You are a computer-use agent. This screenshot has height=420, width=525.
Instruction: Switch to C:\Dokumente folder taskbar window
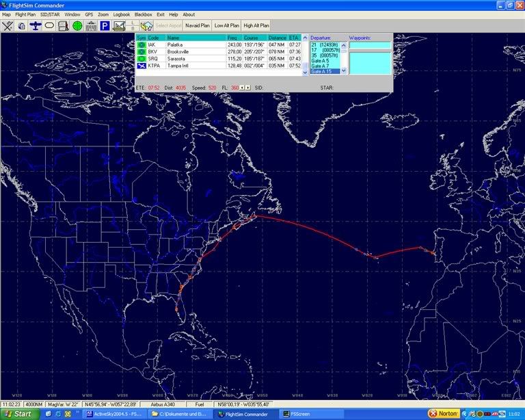click(x=180, y=414)
